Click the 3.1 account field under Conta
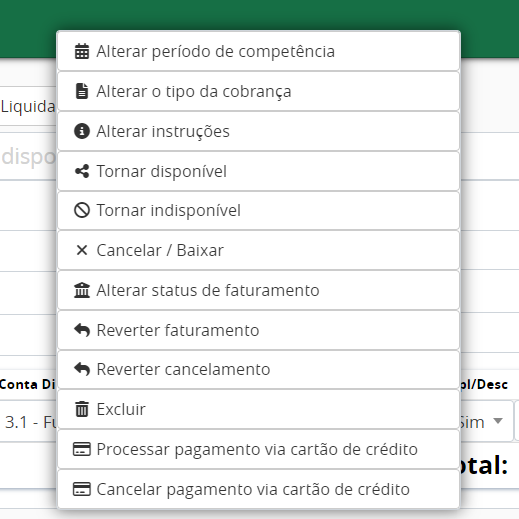 [29, 422]
